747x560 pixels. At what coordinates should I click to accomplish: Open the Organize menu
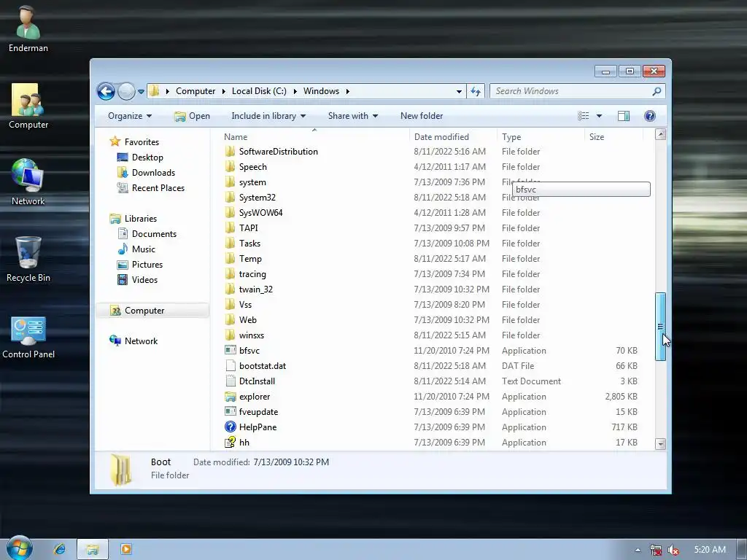[x=130, y=116]
